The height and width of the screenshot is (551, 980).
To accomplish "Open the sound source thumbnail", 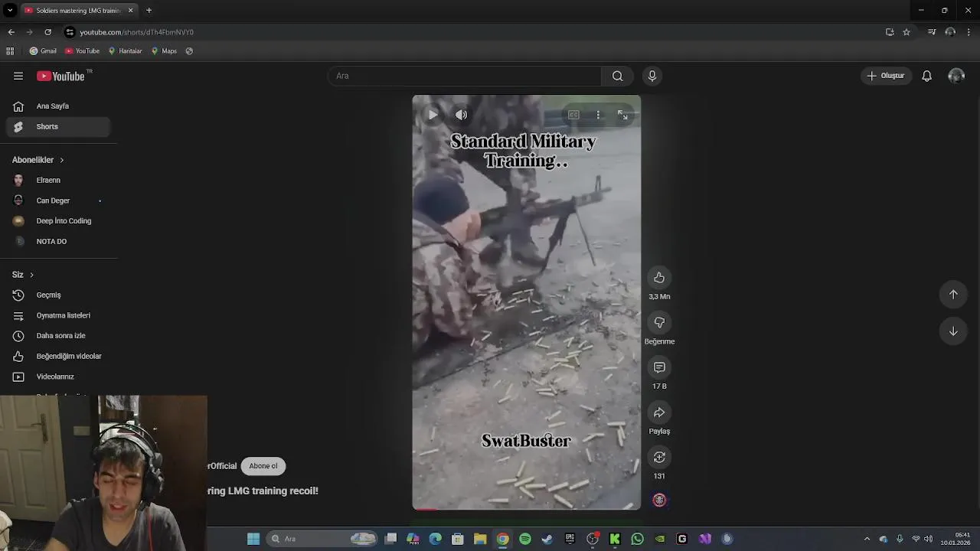I will [x=659, y=500].
